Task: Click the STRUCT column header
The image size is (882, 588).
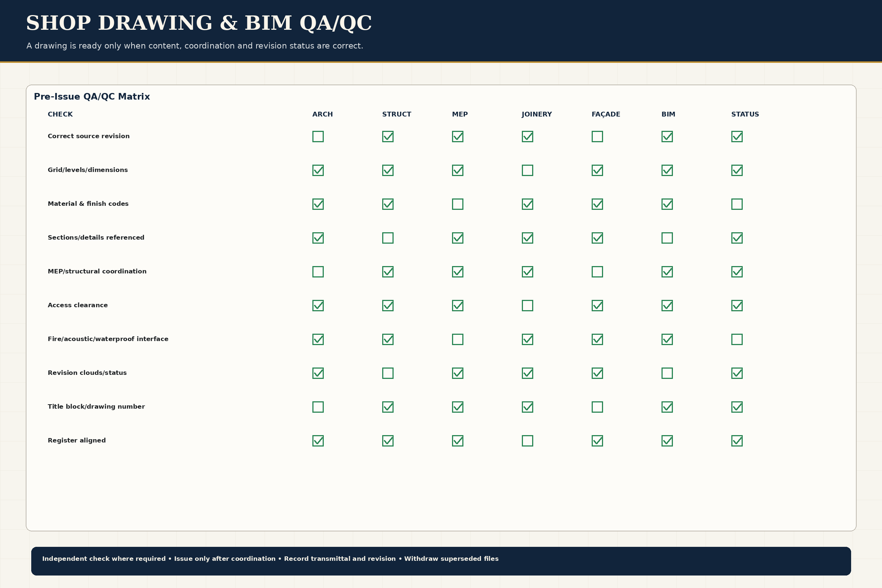Action: (397, 114)
